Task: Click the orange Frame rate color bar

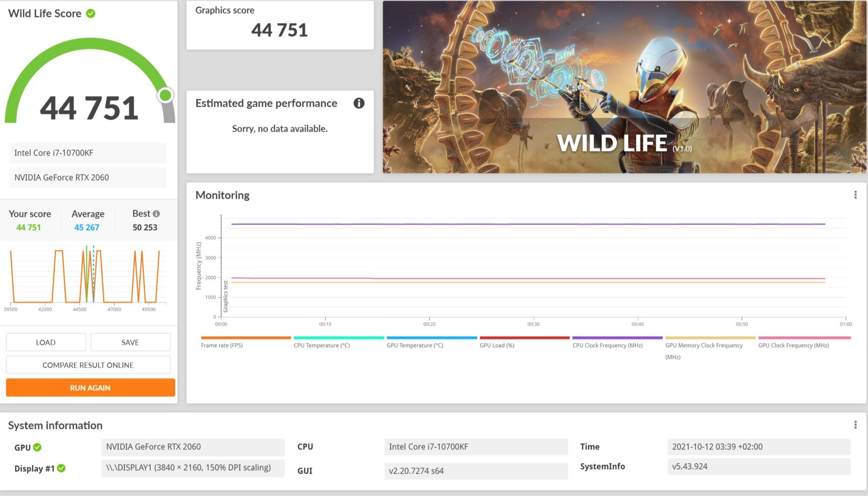Action: coord(246,338)
